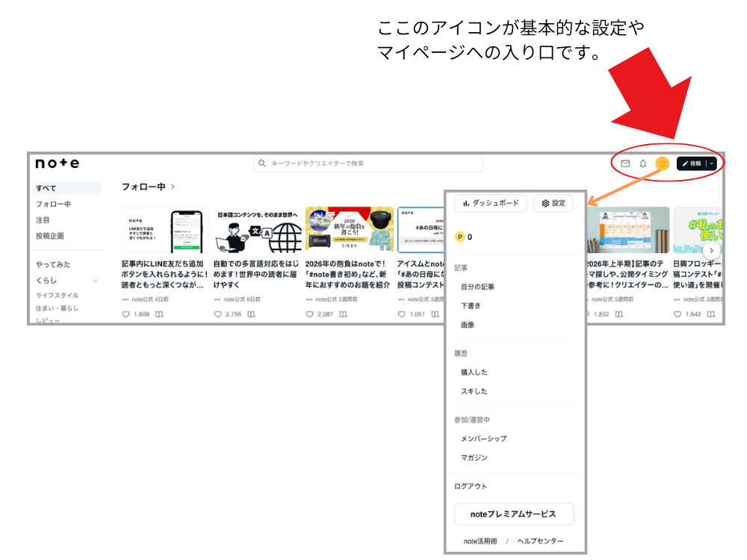This screenshot has width=747, height=560.
Task: Click the yellow P point balance icon
Action: pyautogui.click(x=459, y=235)
